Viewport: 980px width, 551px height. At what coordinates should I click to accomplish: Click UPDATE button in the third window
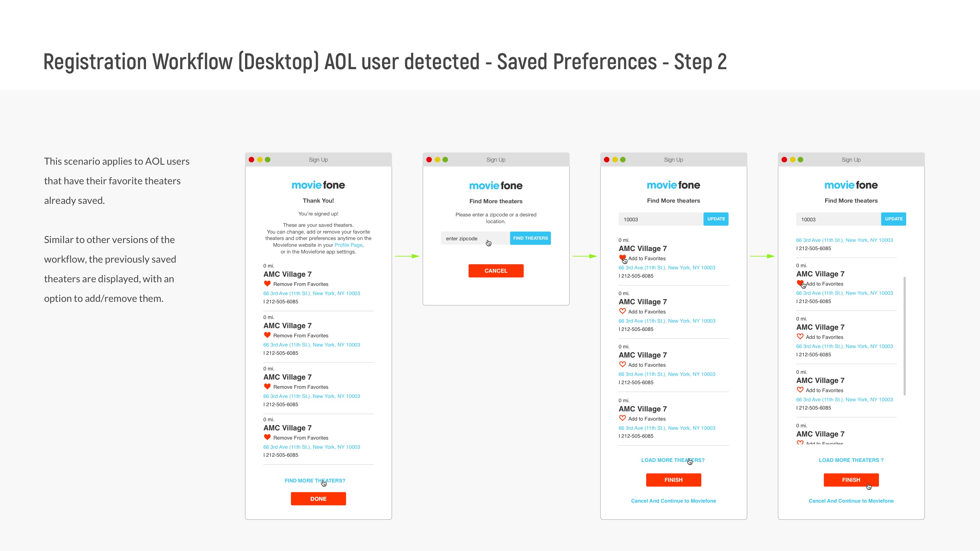(x=716, y=219)
